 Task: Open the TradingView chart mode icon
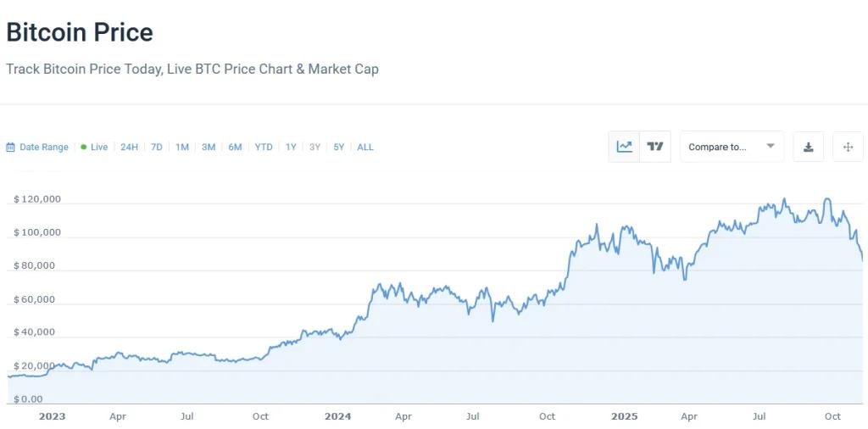[655, 147]
